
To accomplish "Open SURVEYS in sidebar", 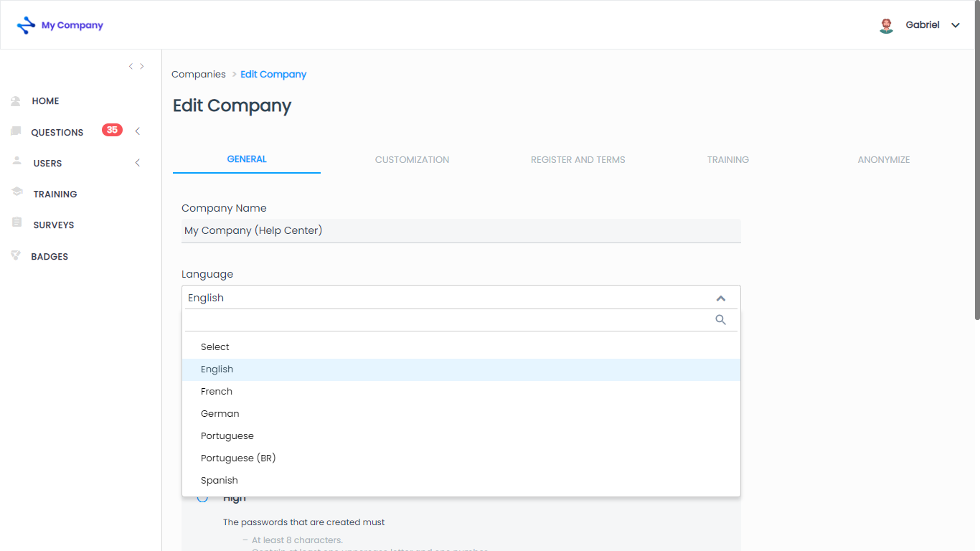I will coord(54,225).
